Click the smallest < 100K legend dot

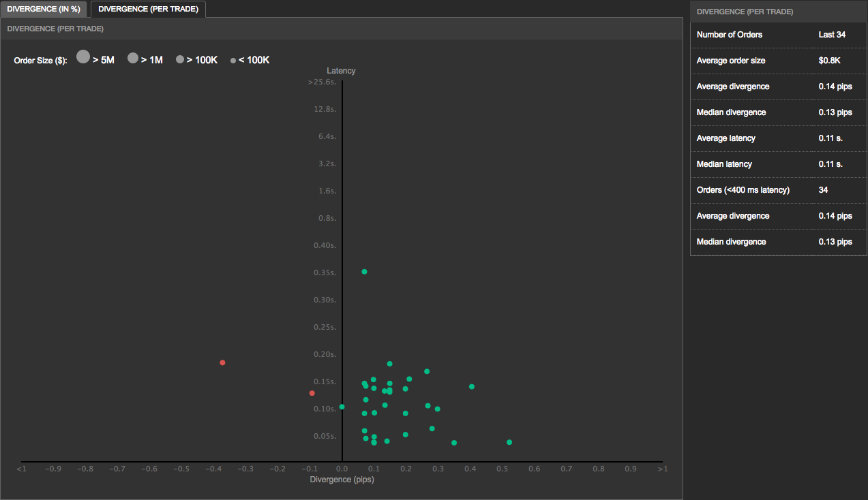pyautogui.click(x=233, y=61)
